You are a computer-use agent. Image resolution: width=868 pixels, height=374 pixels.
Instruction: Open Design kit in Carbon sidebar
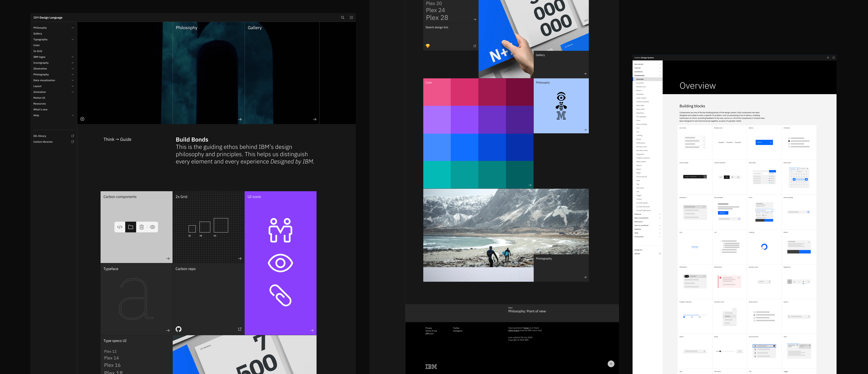click(x=638, y=250)
